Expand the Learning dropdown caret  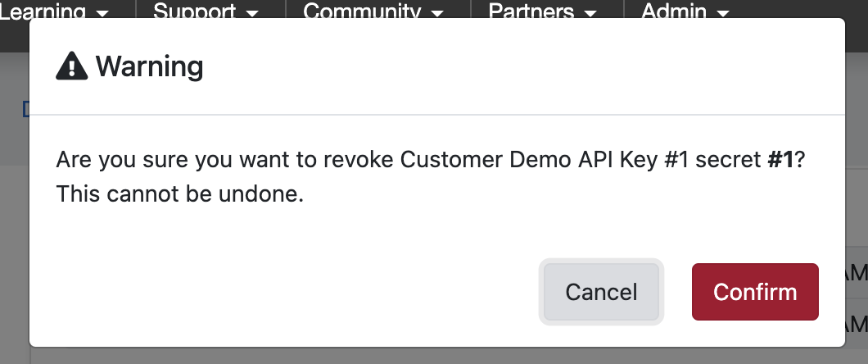(102, 13)
